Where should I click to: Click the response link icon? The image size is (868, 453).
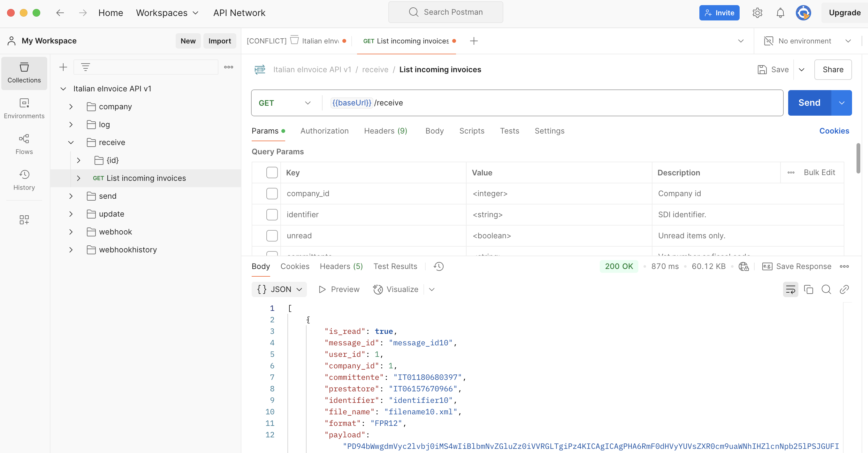(844, 289)
